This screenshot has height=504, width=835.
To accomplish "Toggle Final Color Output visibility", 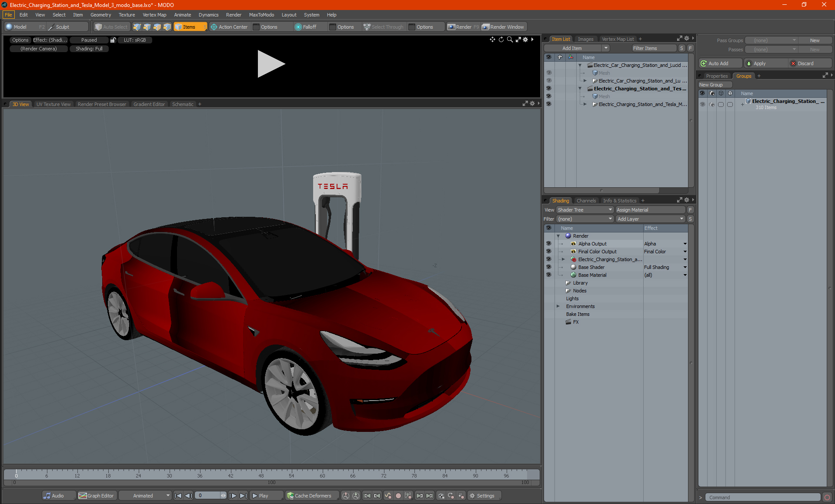I will pos(549,252).
